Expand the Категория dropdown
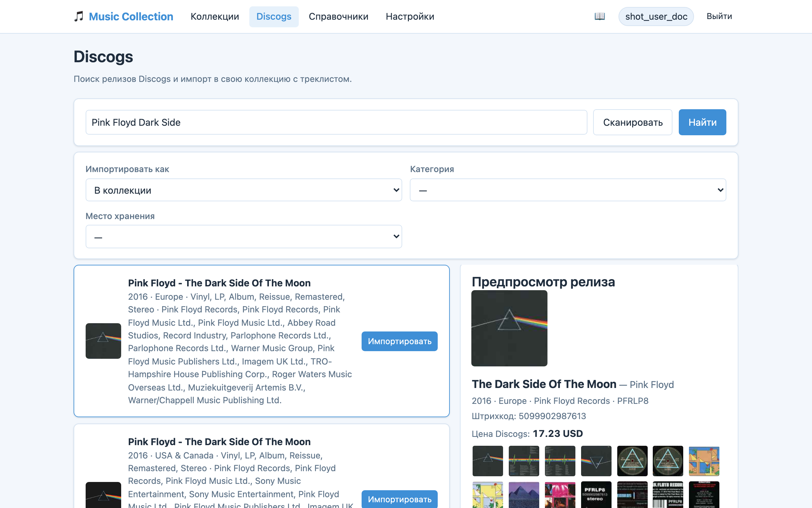This screenshot has height=508, width=812. (x=568, y=190)
